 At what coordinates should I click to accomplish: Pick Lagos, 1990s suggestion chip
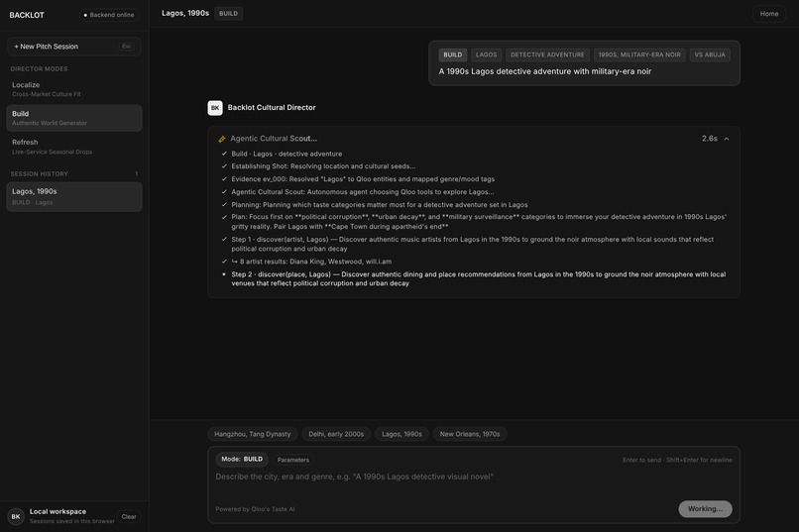402,434
